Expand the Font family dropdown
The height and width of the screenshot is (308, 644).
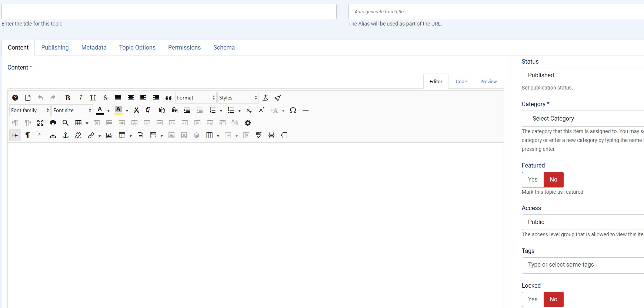(30, 110)
